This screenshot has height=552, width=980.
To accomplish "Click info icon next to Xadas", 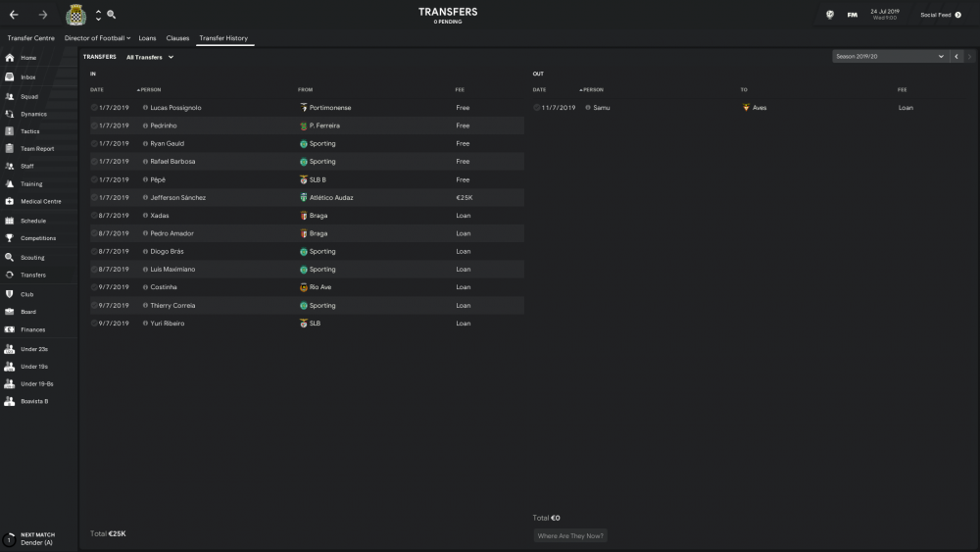I will point(145,216).
